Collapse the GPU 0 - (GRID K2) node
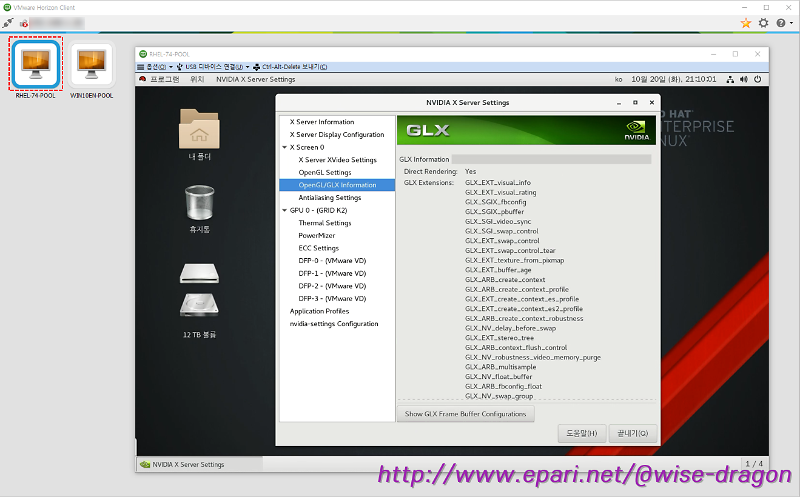Screen dimensions: 800x497 click(x=285, y=210)
